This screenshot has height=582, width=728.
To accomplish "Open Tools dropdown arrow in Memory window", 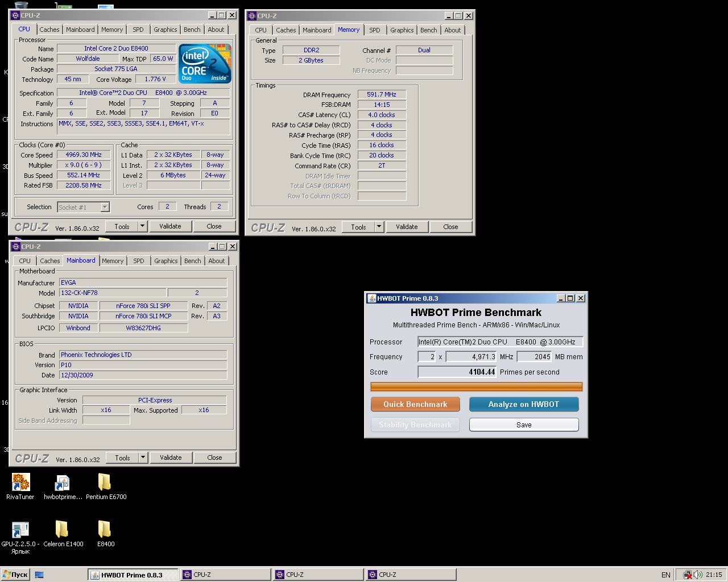I will point(379,227).
